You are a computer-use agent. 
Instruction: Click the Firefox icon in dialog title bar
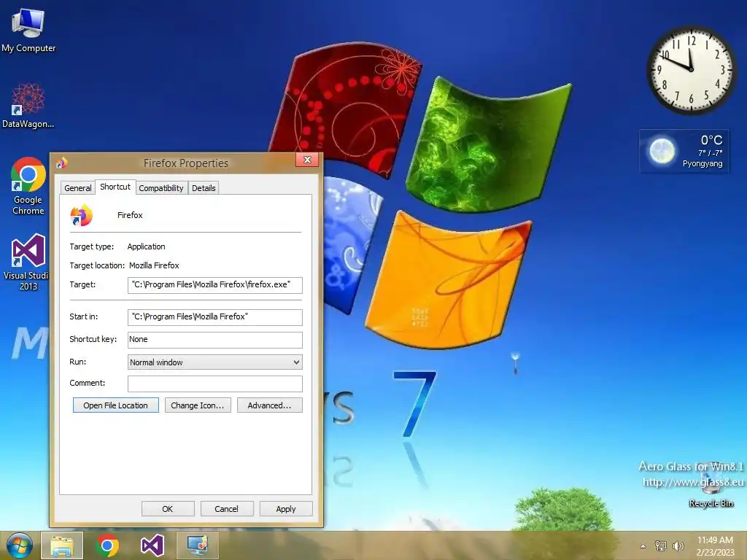[62, 163]
